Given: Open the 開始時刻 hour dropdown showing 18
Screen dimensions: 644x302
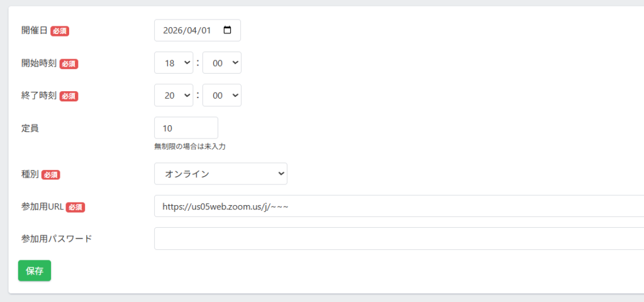Looking at the screenshot, I should 174,63.
